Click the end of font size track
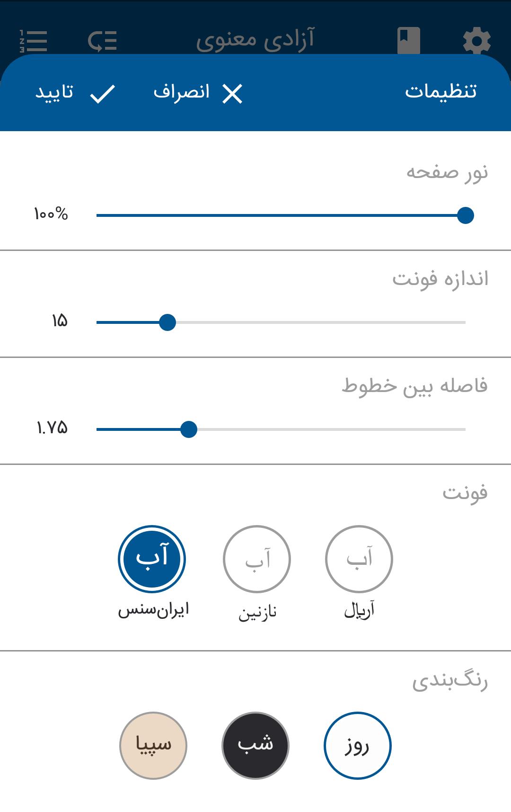Image resolution: width=511 pixels, height=812 pixels. 464,322
